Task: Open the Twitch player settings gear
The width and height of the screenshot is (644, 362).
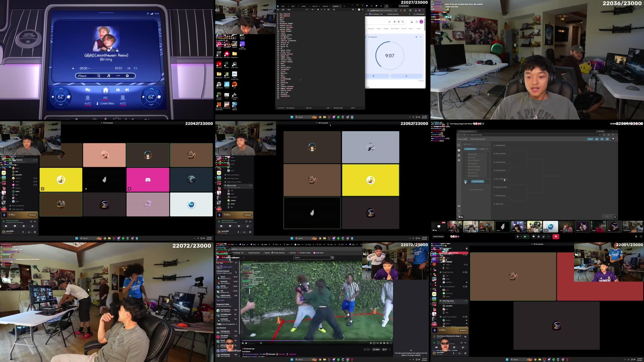Action: (x=371, y=343)
